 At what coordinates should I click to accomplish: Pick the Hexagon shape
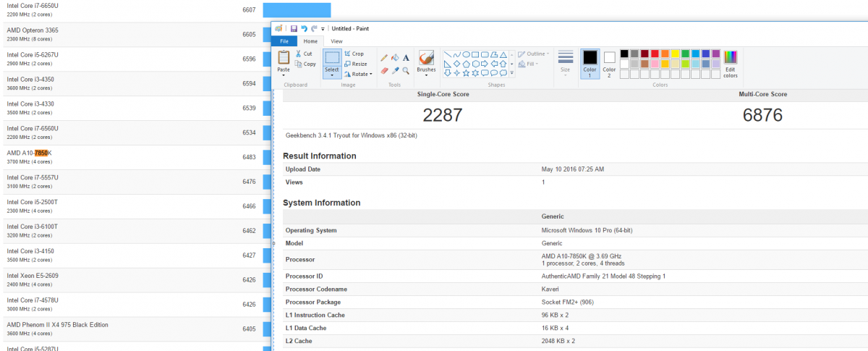point(475,64)
